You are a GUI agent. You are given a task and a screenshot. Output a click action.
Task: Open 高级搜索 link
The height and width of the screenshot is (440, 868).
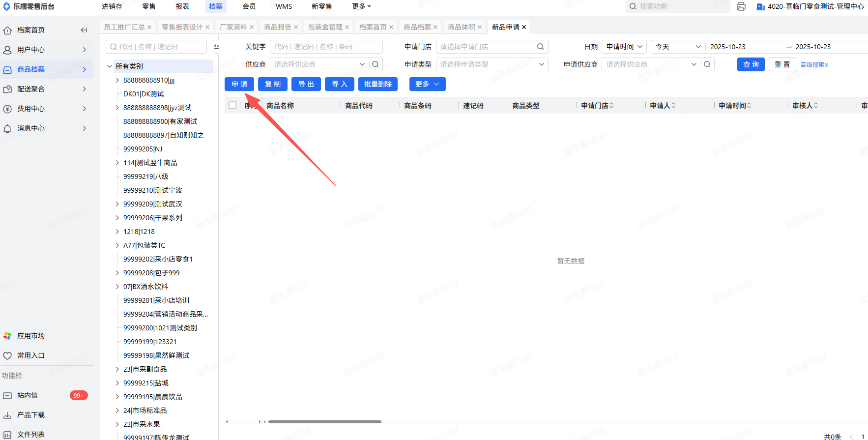pyautogui.click(x=814, y=65)
